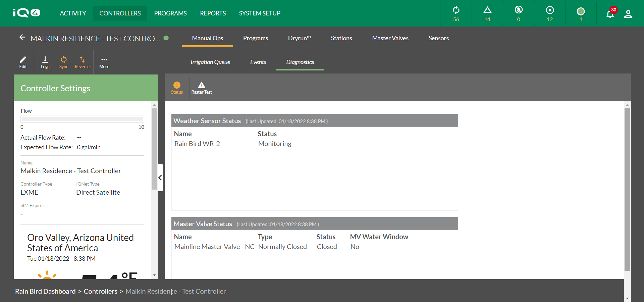Select the Diagnostics sub-tab
This screenshot has height=302, width=644.
click(x=300, y=62)
